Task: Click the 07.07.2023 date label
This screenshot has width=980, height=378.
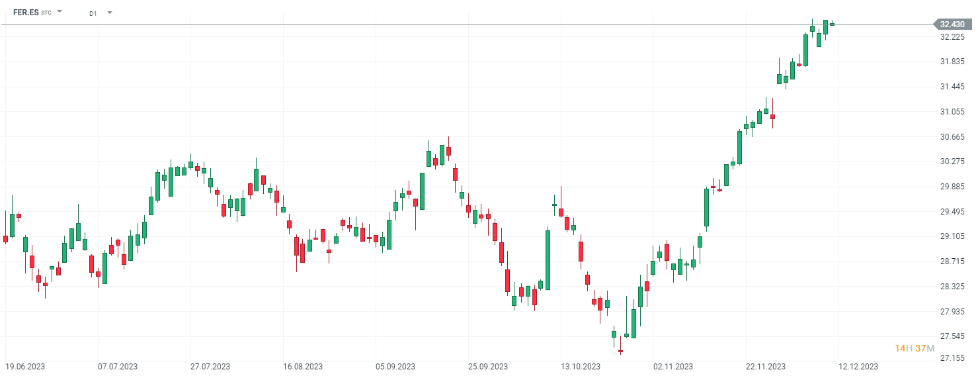Action: coord(117,366)
